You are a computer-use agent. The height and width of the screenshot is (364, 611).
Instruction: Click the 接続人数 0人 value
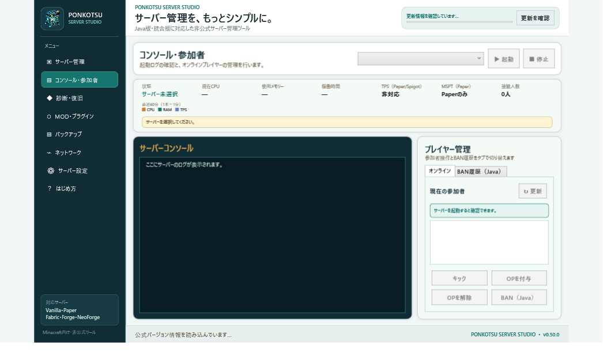[506, 94]
